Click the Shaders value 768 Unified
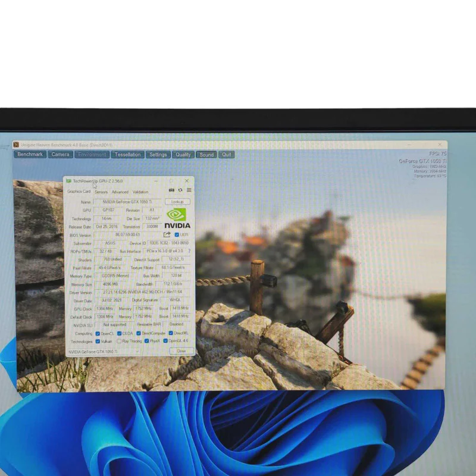476x476 pixels. 112,259
